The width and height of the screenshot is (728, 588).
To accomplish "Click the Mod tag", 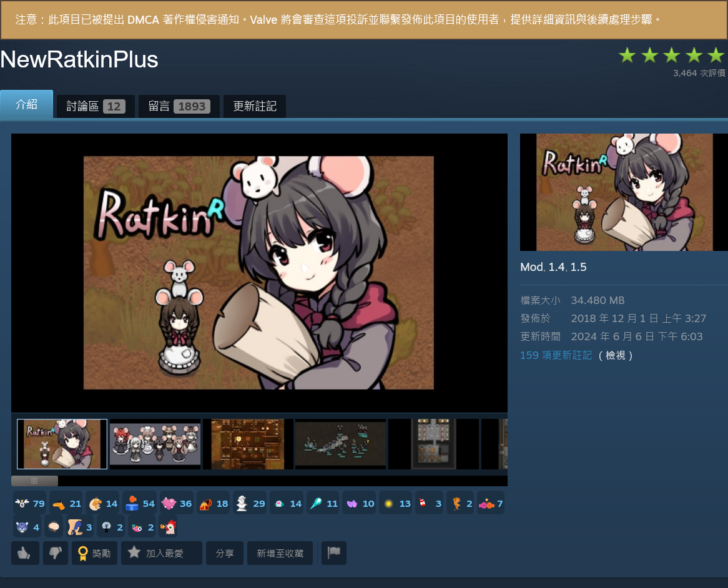I will pyautogui.click(x=531, y=267).
